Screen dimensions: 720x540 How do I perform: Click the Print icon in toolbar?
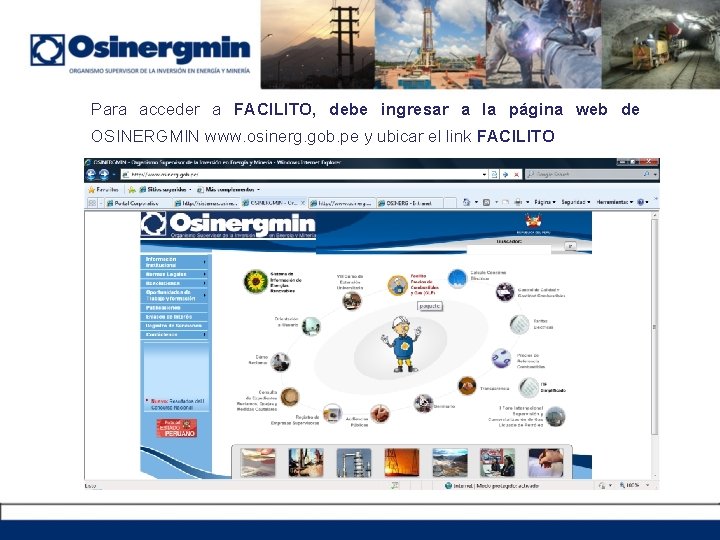pyautogui.click(x=518, y=202)
